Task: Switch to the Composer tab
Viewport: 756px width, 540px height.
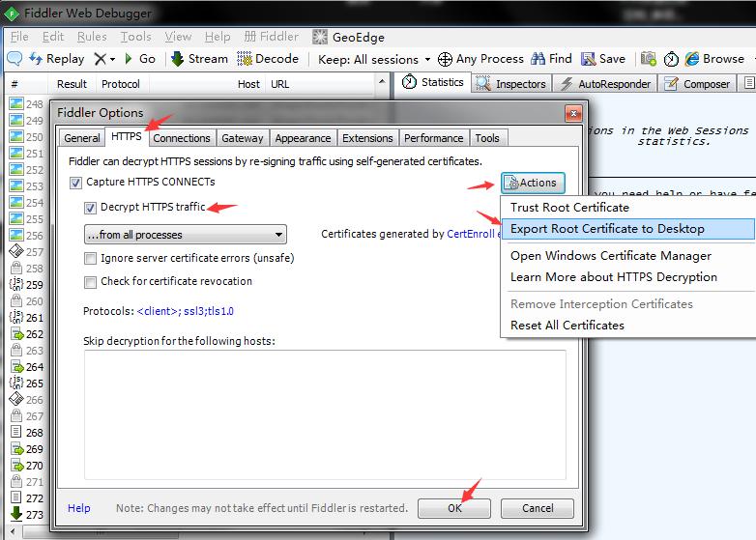Action: click(697, 84)
